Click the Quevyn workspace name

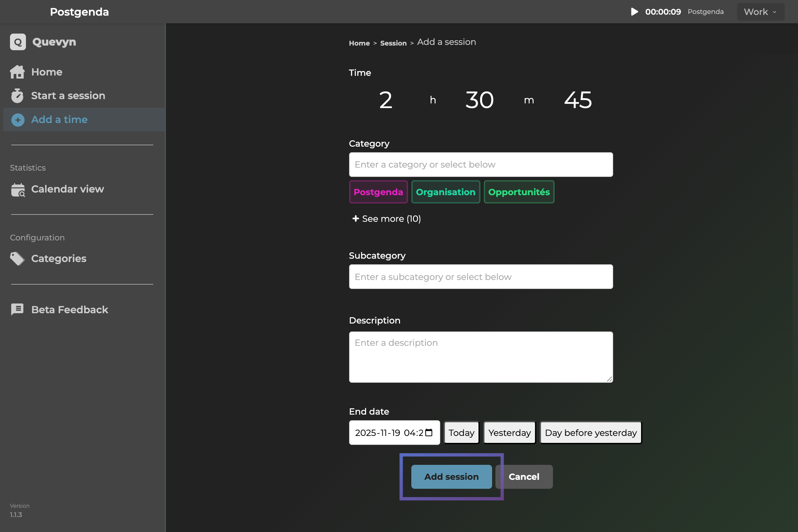click(54, 42)
